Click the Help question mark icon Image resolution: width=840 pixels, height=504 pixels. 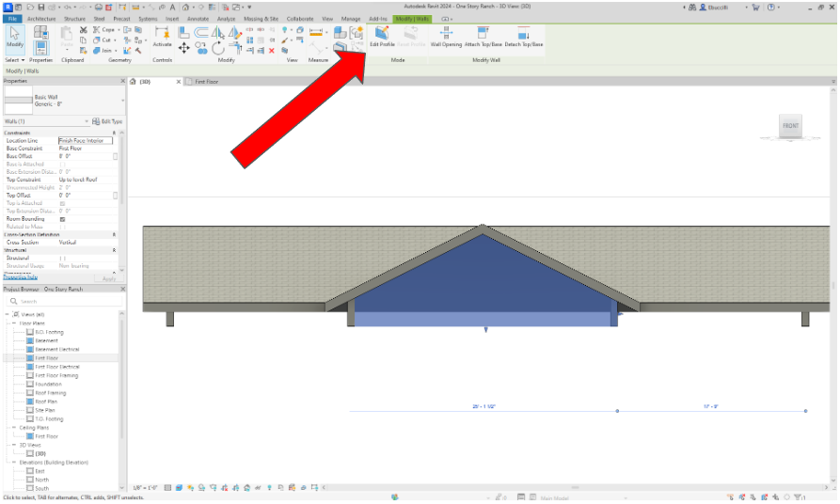tap(771, 8)
